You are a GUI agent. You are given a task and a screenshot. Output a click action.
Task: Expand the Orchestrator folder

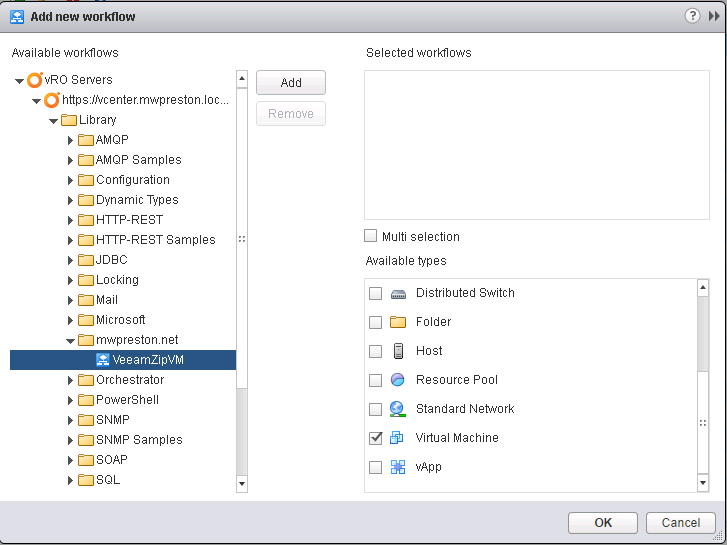point(70,380)
